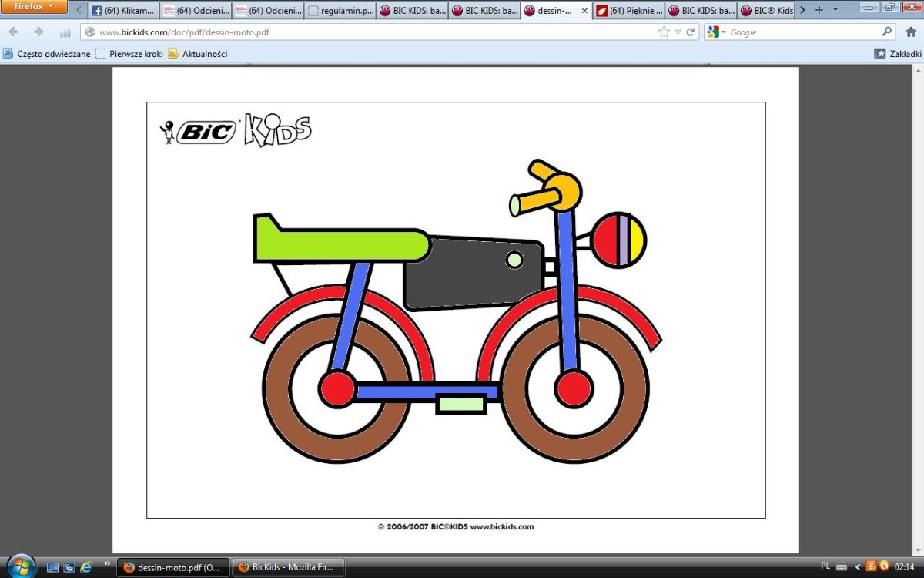This screenshot has height=578, width=924.
Task: Open the "(64) Pięknie ..." tab
Action: click(629, 11)
